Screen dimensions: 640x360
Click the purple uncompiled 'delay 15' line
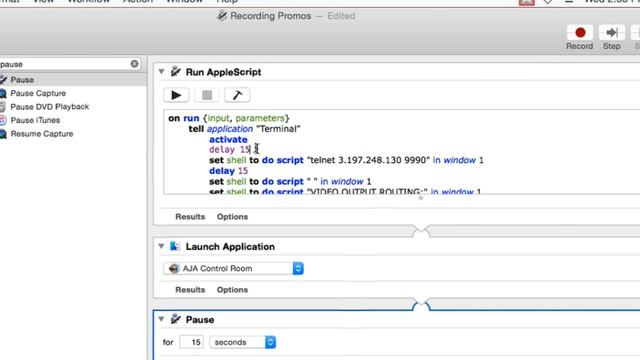[x=229, y=150]
